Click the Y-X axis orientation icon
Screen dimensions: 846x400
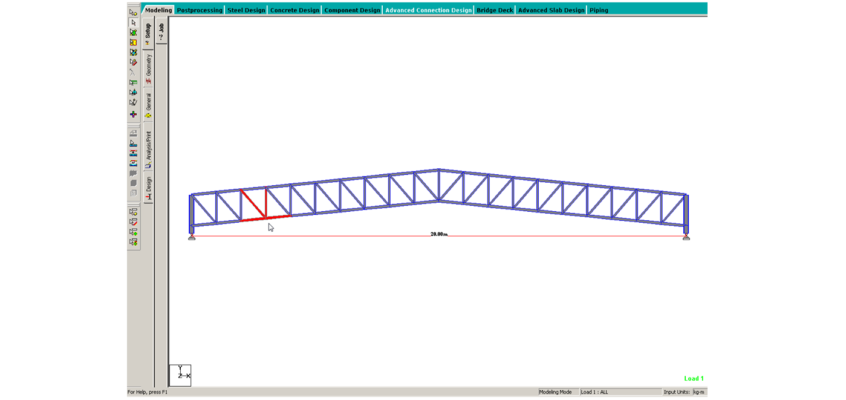point(181,375)
